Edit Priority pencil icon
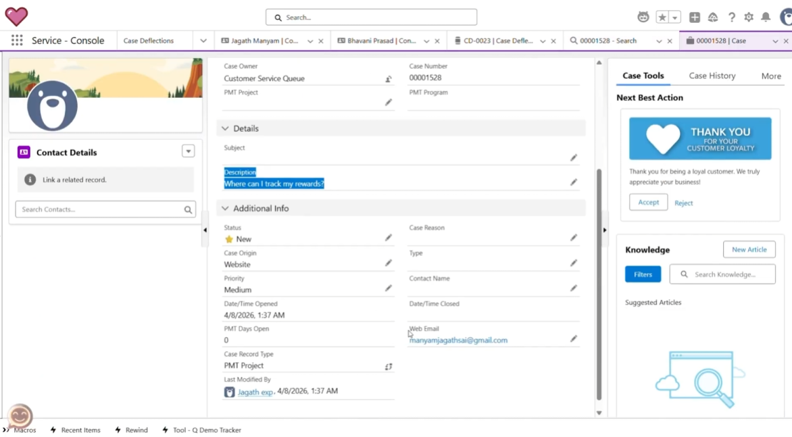 388,288
